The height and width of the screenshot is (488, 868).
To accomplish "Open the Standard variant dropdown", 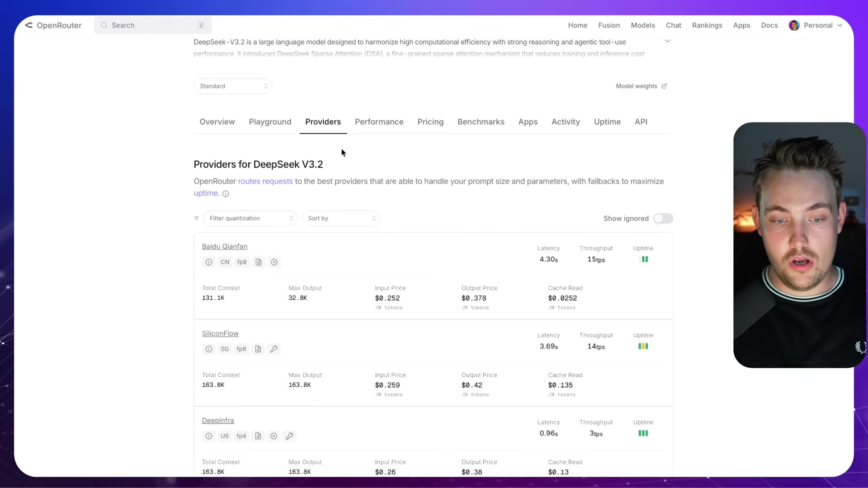I will [233, 86].
